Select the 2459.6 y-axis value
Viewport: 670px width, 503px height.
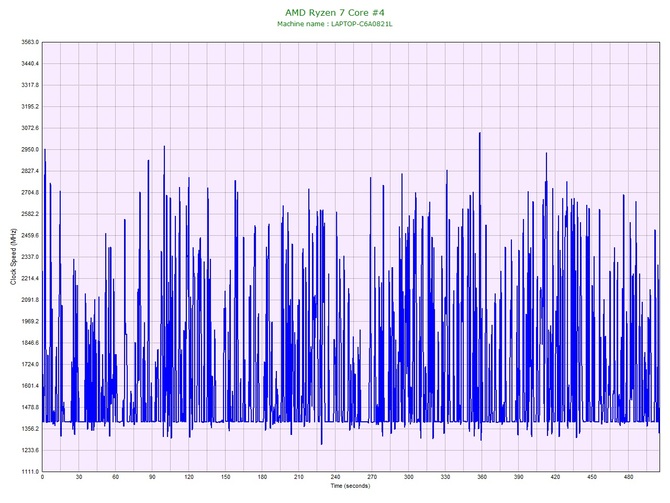(x=30, y=235)
